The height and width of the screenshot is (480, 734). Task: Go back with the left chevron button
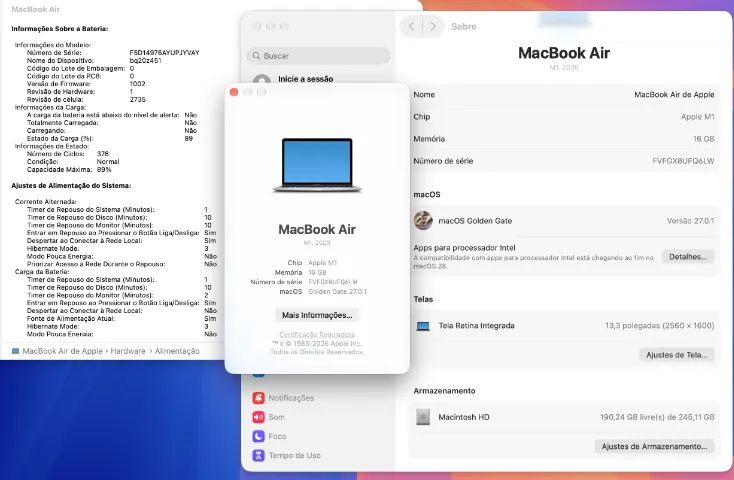click(411, 27)
